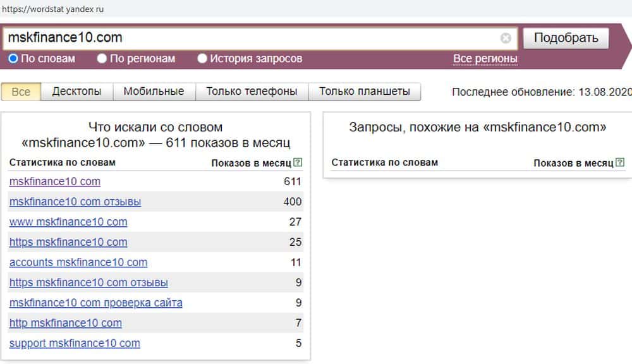Open 'mskfinance10 com проверка сайта' link
632x364 pixels.
[x=96, y=303]
